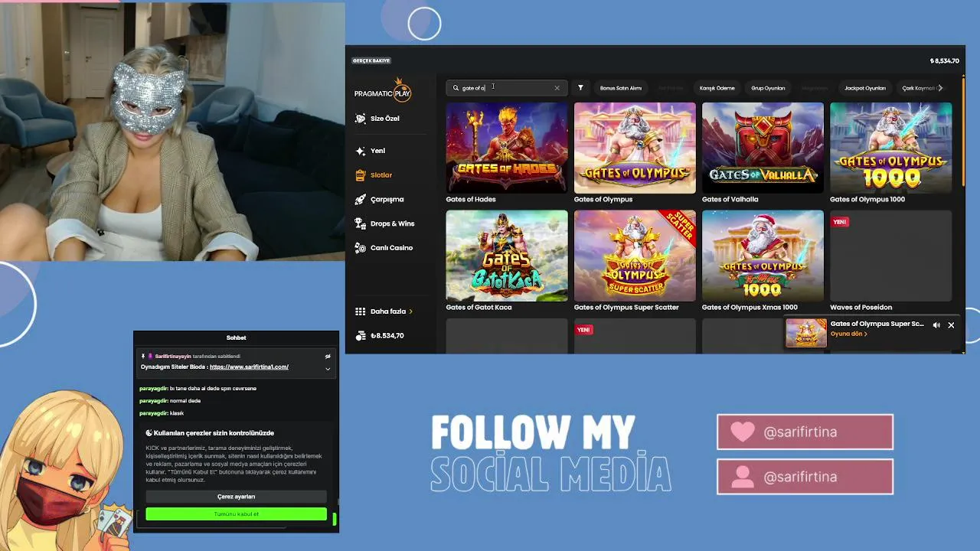Screen dimensions: 980x551
Task: Click the Sarifirtinayayin username in chat
Action: [x=173, y=357]
